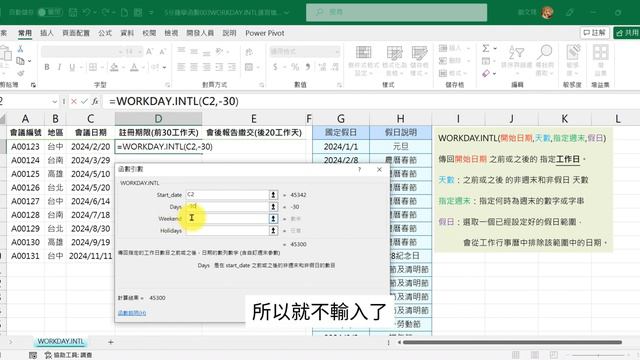
Task: Open the Fill color dropdown arrow
Action: (x=123, y=67)
